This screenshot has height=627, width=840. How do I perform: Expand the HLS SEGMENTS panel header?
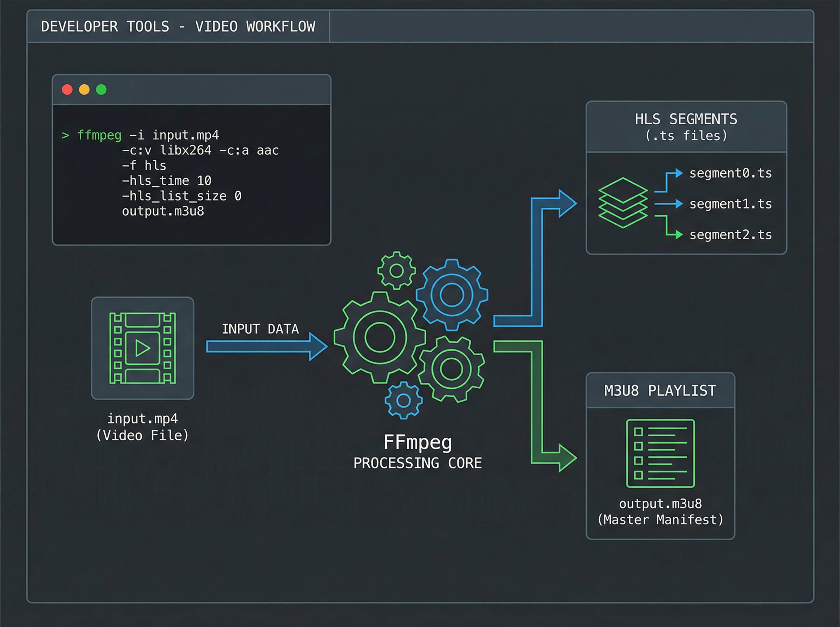pos(687,127)
